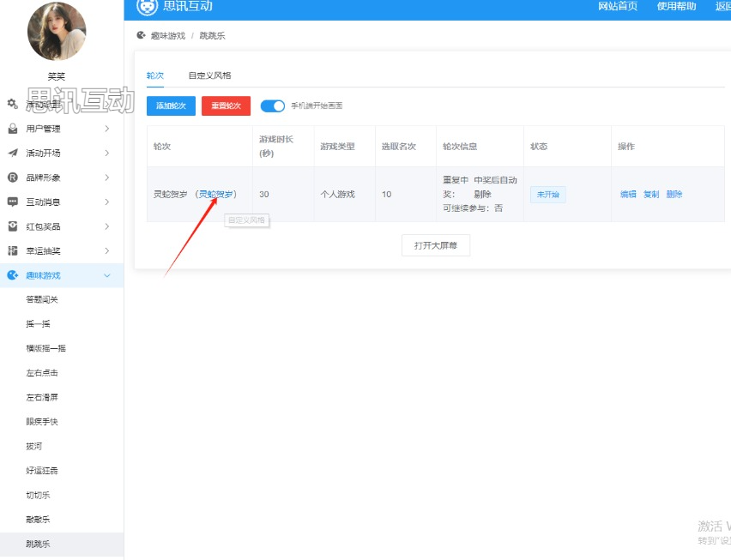Collapse the 趣味游戏 menu chevron
731x560 pixels.
[107, 275]
